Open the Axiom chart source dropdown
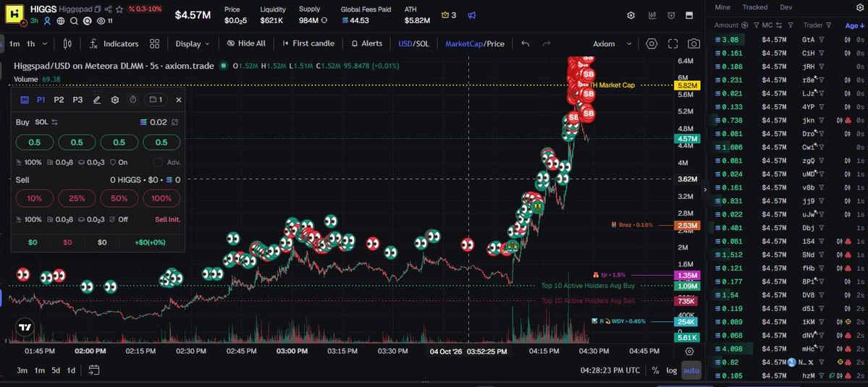The width and height of the screenshot is (868, 387). pyautogui.click(x=612, y=43)
